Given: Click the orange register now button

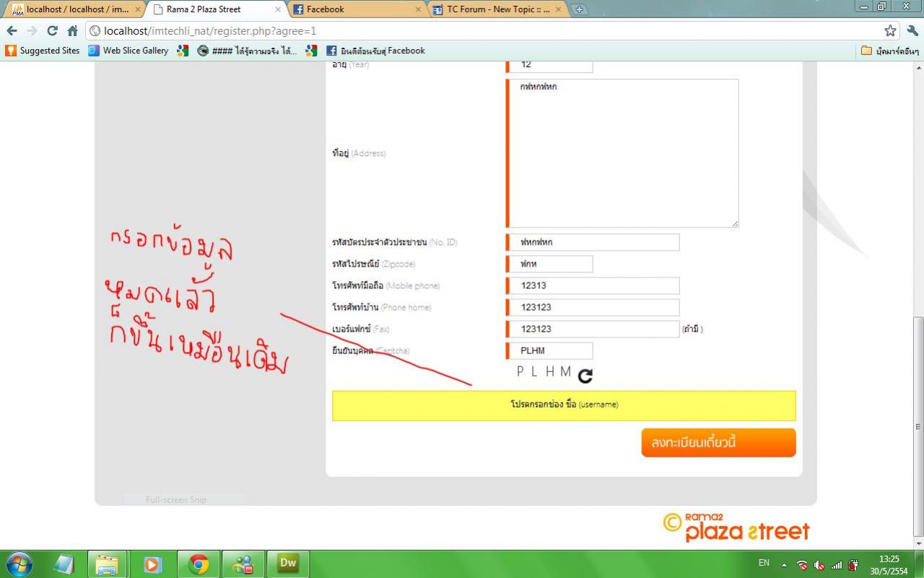Looking at the screenshot, I should (x=718, y=442).
